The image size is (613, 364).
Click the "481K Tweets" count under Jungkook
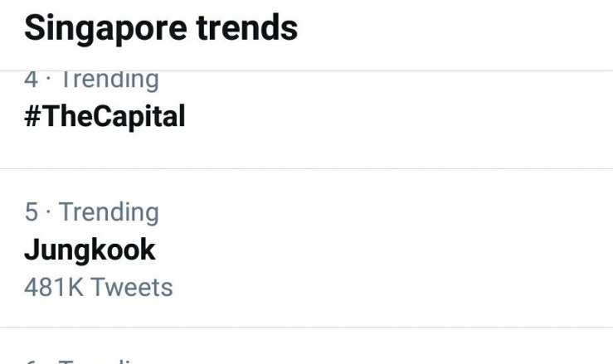coord(98,287)
